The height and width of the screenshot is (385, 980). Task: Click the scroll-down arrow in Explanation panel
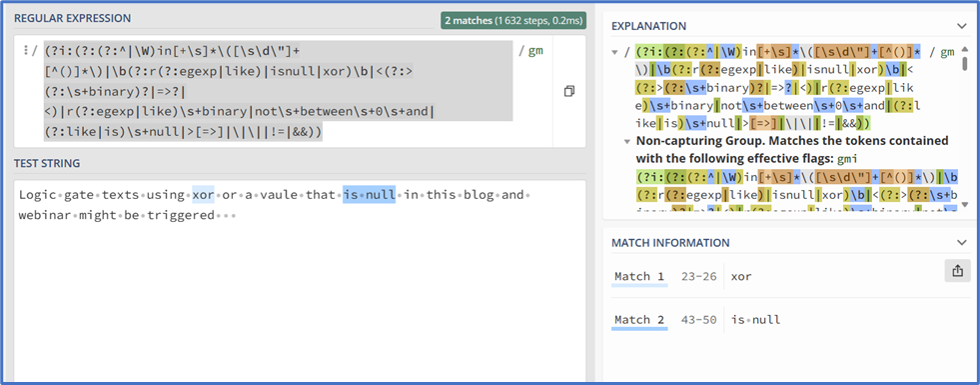(965, 205)
